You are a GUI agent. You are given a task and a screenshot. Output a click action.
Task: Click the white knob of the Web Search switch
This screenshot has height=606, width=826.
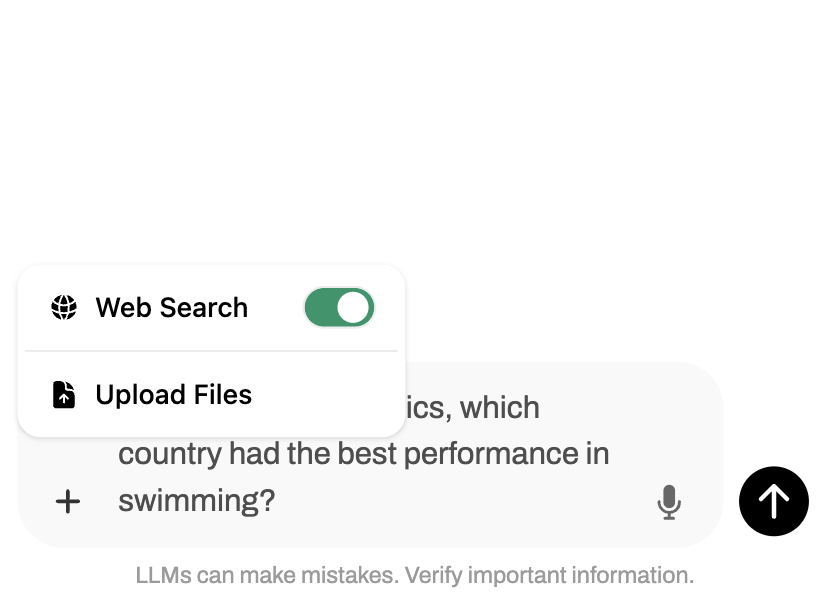353,308
